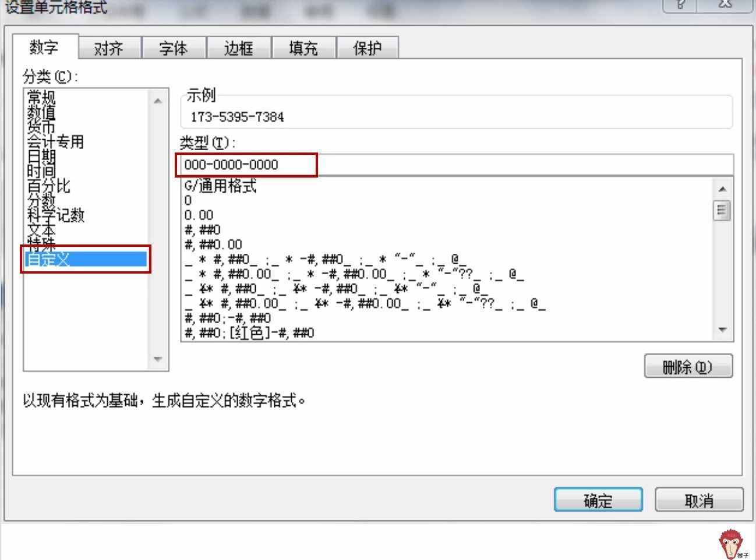This screenshot has height=560, width=756.
Task: Select 科学记数 category
Action: [56, 215]
